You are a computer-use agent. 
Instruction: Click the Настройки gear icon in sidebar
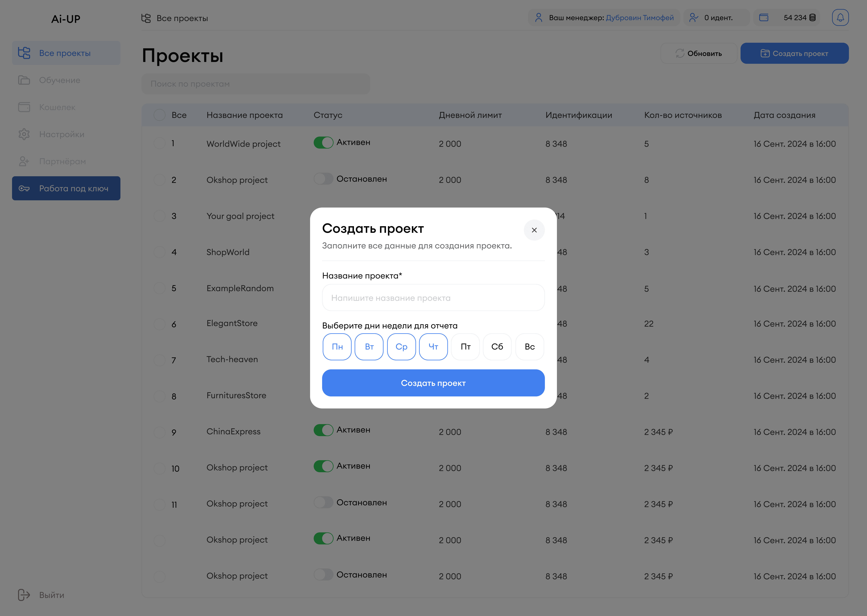click(x=24, y=134)
